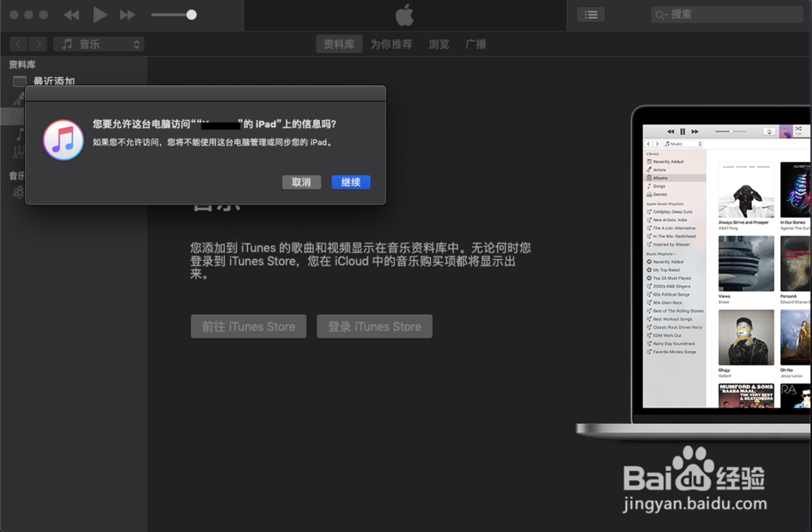Viewport: 812px width, 532px height.
Task: Click the Apple logo in the display area
Action: click(405, 15)
